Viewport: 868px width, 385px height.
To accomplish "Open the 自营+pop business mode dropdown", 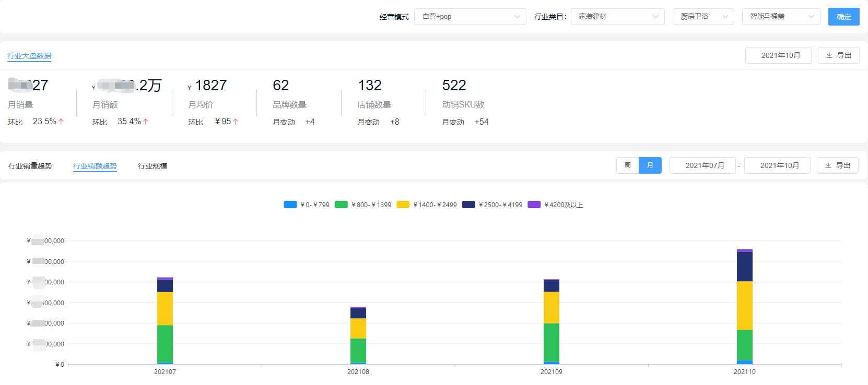I will 470,17.
